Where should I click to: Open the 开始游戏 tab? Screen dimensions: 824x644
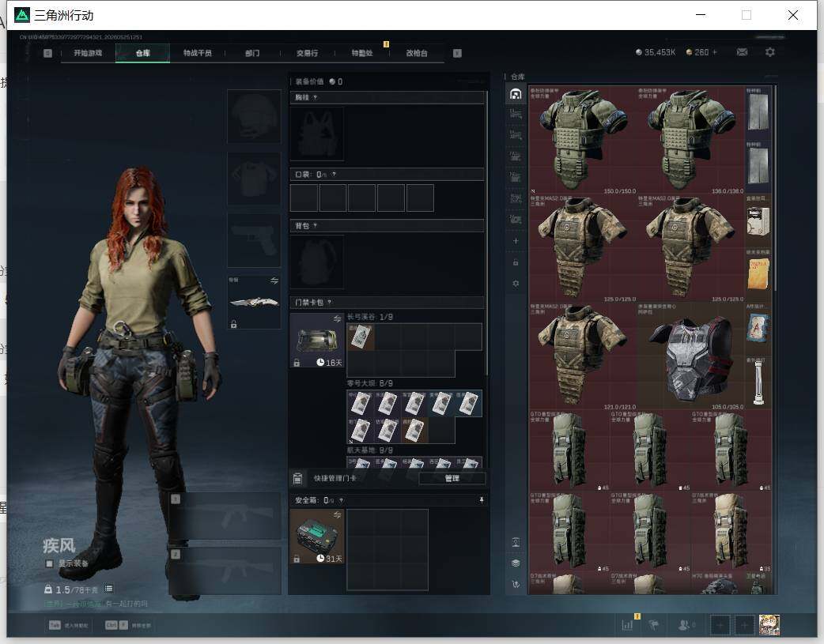tap(88, 53)
